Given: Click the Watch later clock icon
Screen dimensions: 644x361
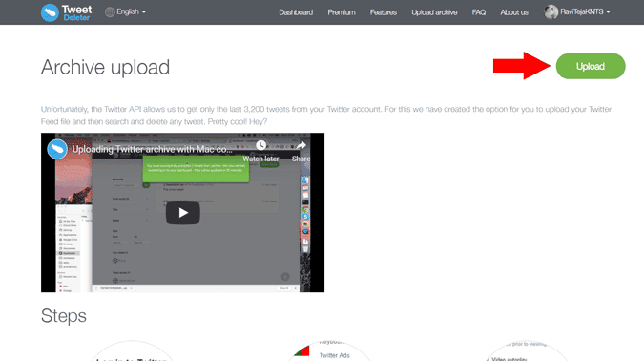Looking at the screenshot, I should (260, 145).
